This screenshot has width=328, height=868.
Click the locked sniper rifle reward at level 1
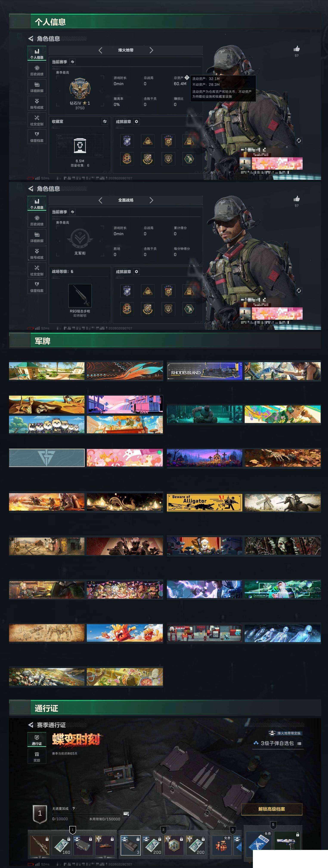(40, 845)
